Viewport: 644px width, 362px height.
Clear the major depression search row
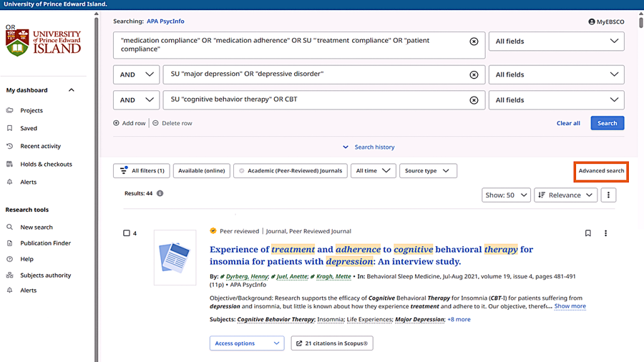pos(474,75)
